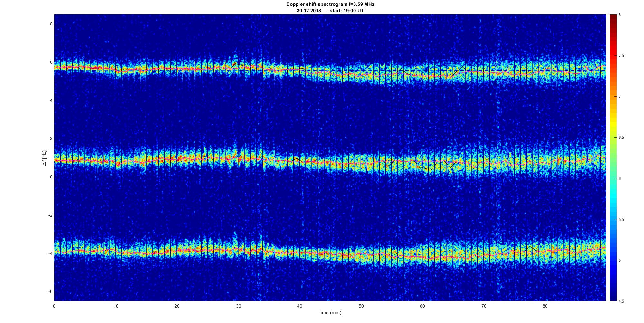
Task: Click colorbar tick label 7.5
Action: pyautogui.click(x=621, y=56)
